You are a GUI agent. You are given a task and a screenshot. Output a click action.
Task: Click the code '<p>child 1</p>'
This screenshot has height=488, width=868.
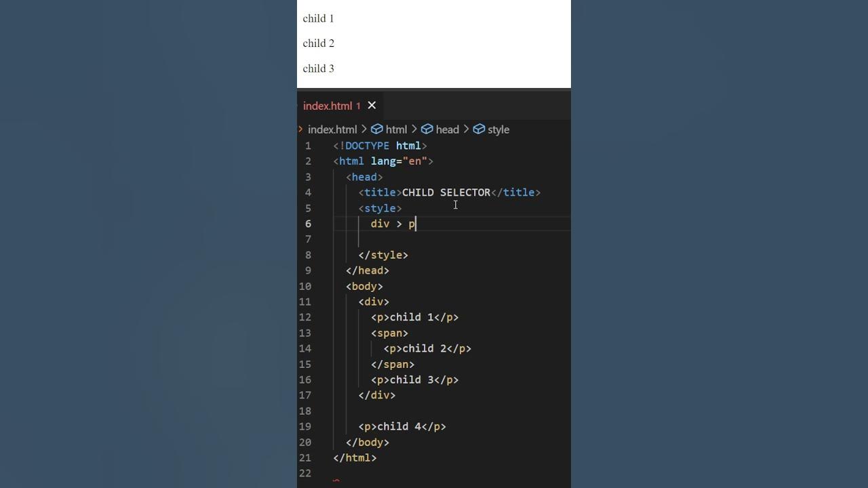click(x=414, y=317)
